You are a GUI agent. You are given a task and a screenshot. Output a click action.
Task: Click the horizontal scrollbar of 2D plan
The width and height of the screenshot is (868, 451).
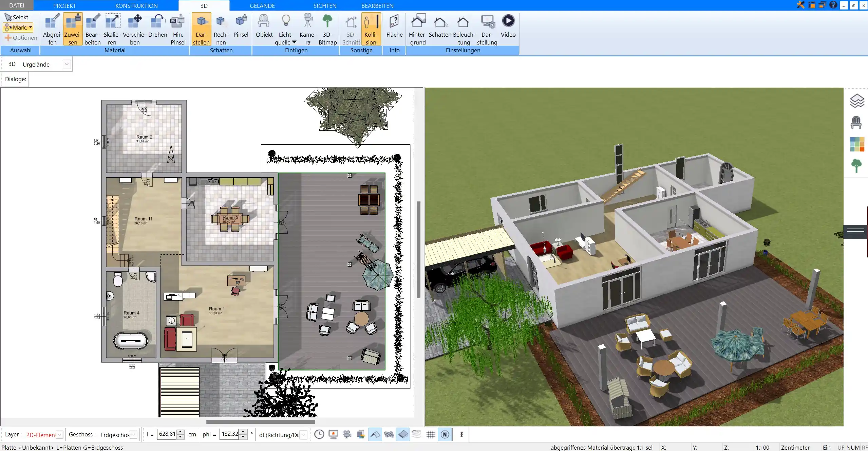(261, 422)
